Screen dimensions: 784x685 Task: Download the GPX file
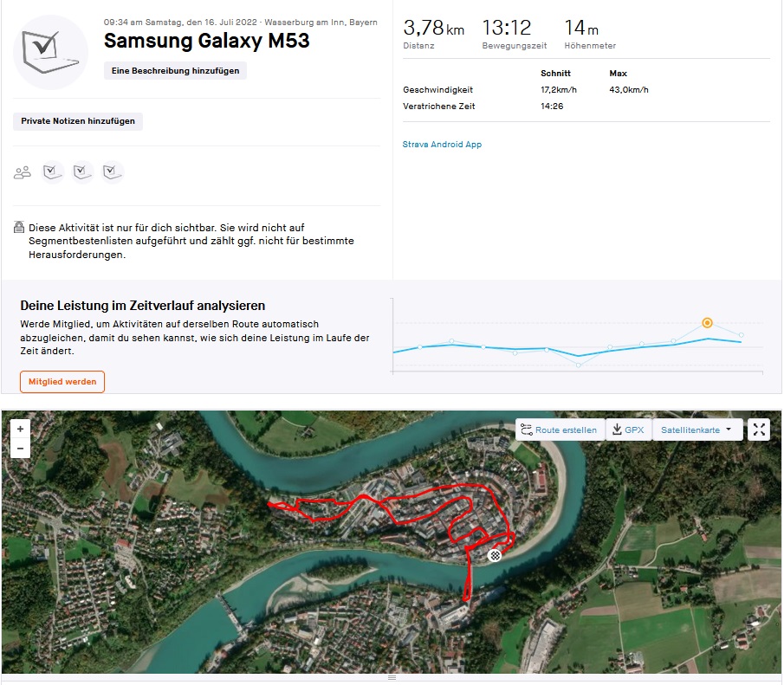(628, 430)
